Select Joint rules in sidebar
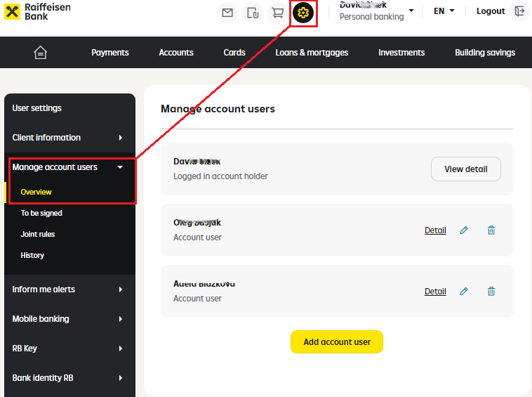 tap(38, 234)
